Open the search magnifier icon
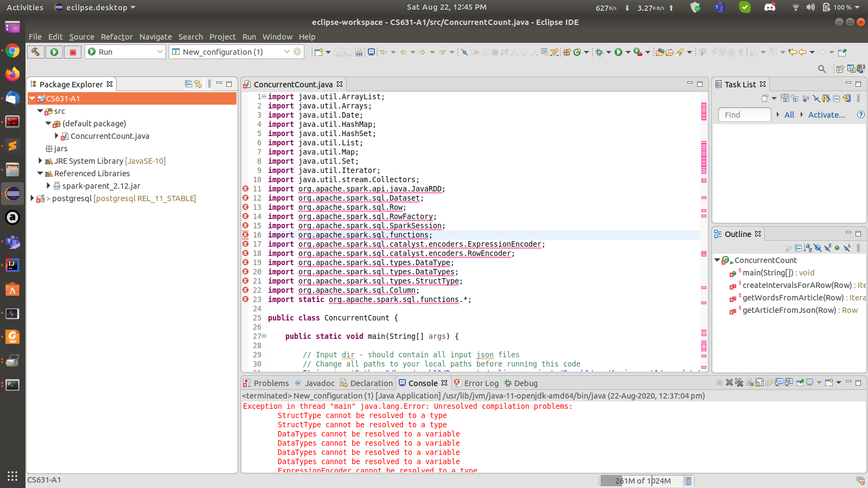 tap(822, 69)
